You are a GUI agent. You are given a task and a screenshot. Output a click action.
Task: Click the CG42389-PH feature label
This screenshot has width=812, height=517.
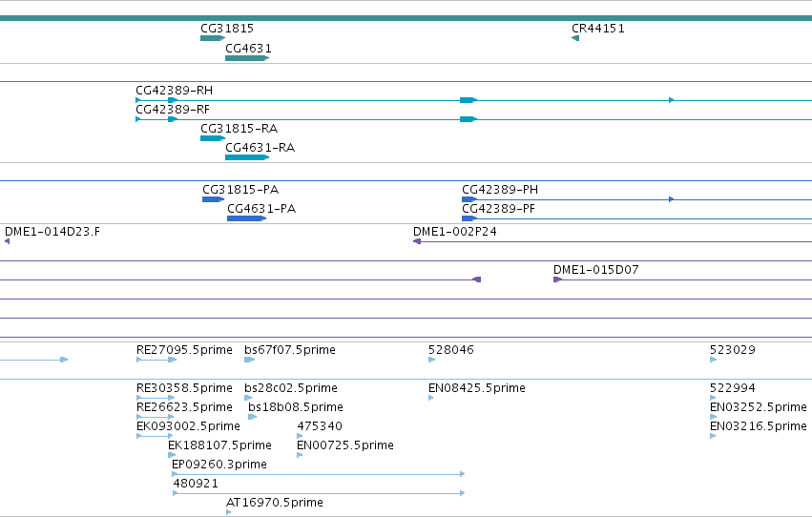click(x=500, y=190)
